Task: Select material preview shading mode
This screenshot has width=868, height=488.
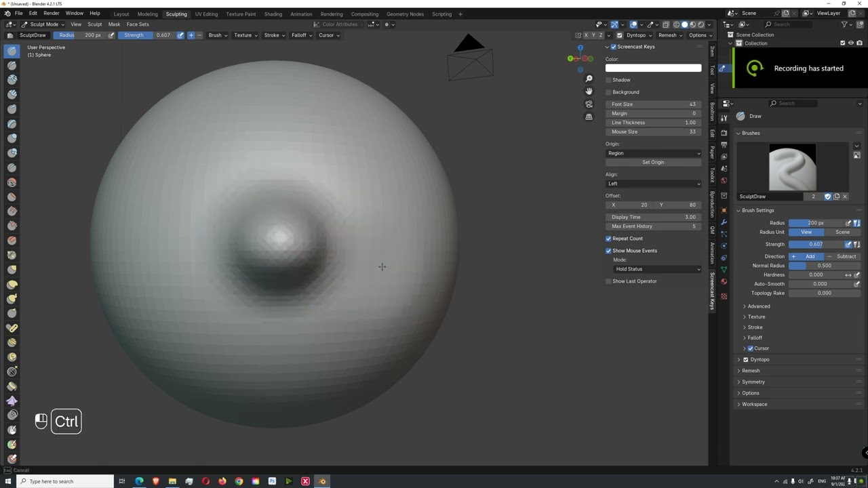Action: pyautogui.click(x=692, y=24)
